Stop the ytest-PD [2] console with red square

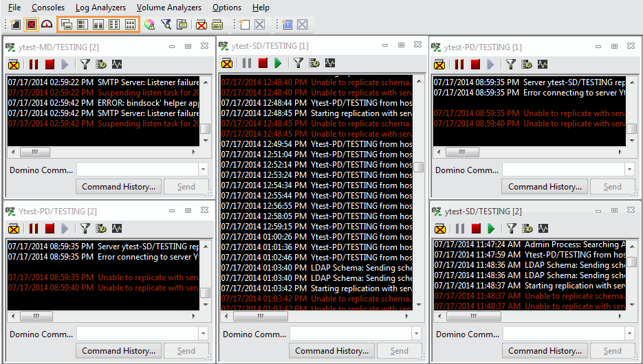pyautogui.click(x=50, y=229)
